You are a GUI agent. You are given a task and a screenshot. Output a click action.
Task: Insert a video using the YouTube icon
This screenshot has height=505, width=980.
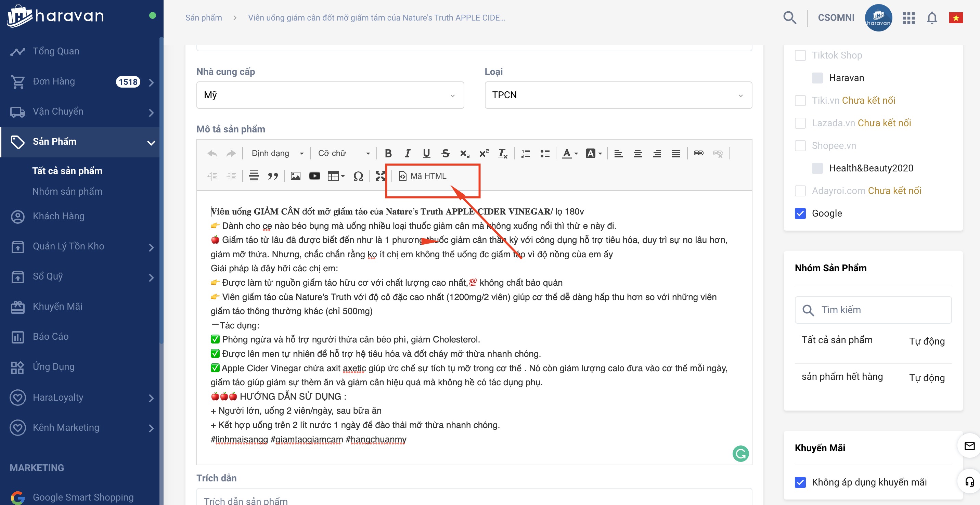click(x=314, y=176)
